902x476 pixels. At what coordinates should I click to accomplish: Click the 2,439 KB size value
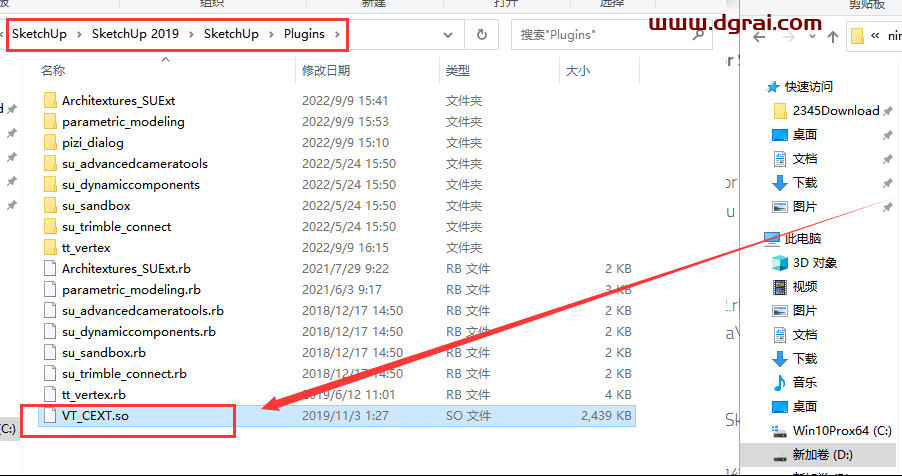[x=606, y=416]
